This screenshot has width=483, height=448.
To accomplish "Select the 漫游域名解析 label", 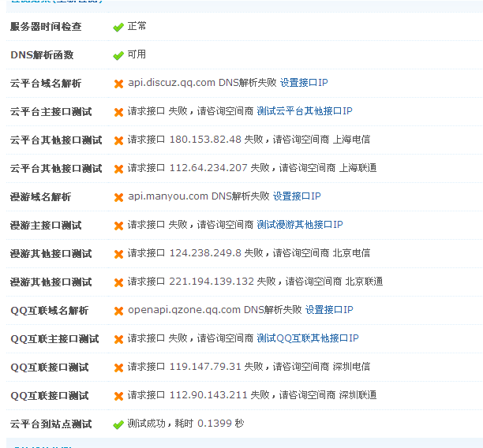I will [41, 197].
